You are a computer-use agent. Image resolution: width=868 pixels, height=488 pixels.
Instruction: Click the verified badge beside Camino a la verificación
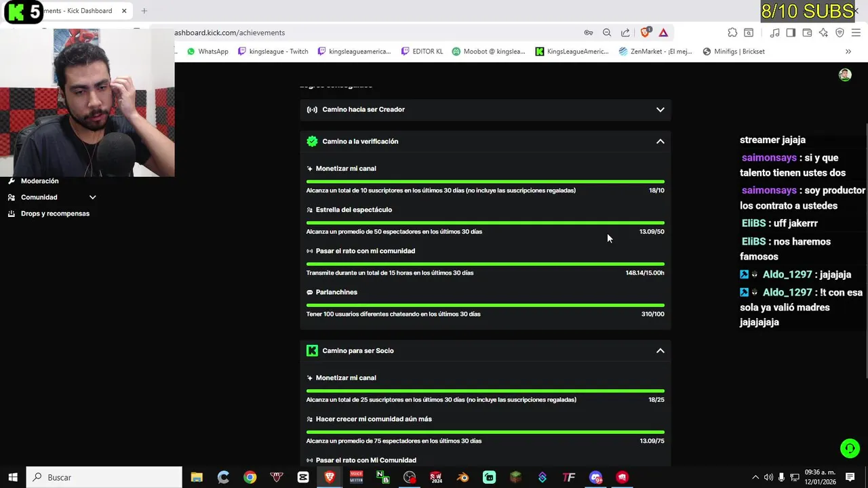[312, 142]
